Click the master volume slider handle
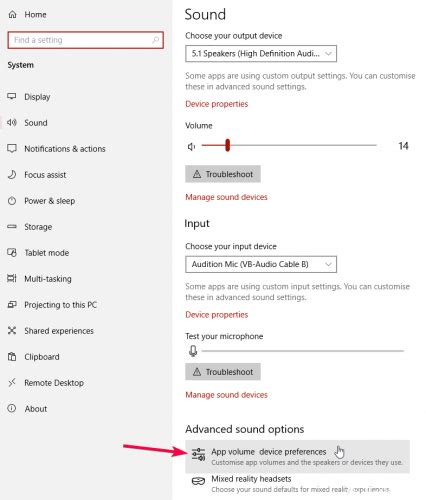 coord(227,145)
